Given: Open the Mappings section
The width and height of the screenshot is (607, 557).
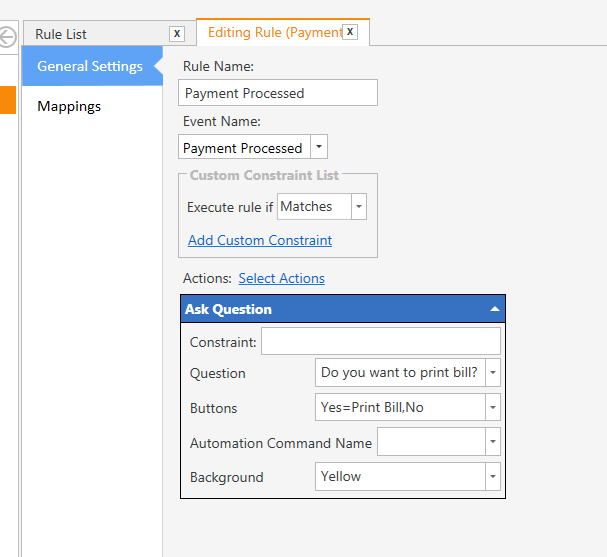Looking at the screenshot, I should [69, 106].
